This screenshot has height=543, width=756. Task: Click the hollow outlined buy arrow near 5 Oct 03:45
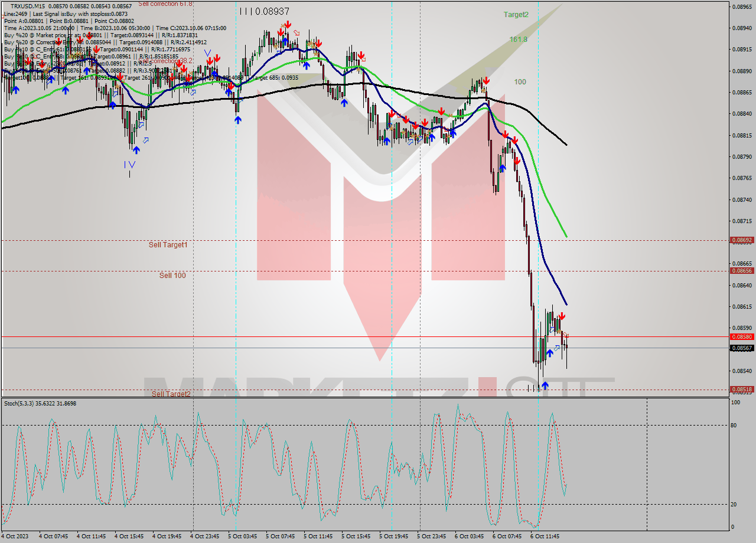[240, 100]
